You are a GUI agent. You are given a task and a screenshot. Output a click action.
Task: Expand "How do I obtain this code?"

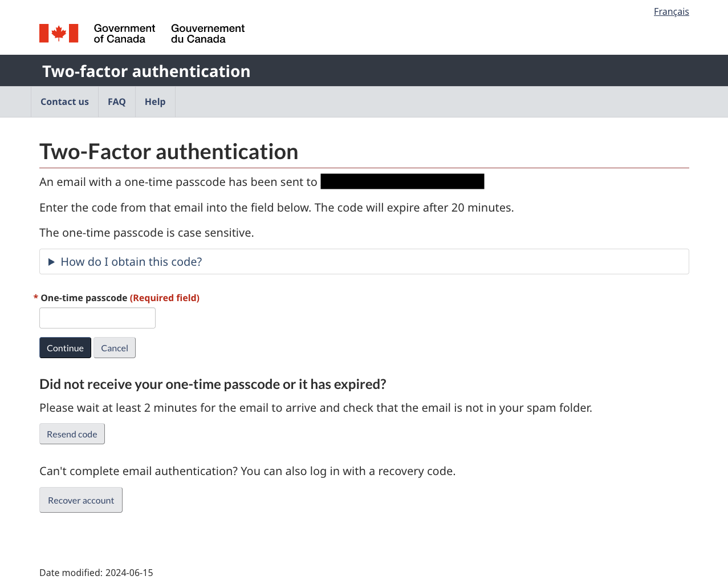point(131,262)
